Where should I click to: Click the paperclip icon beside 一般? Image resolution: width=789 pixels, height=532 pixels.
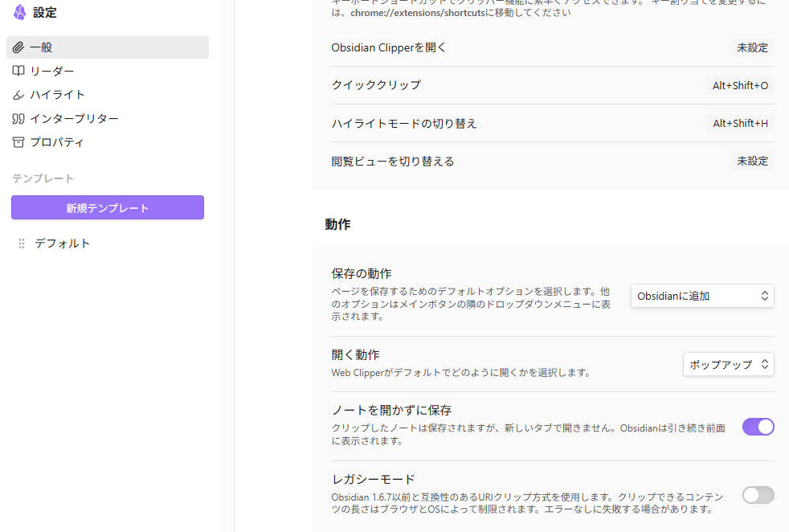[x=18, y=47]
